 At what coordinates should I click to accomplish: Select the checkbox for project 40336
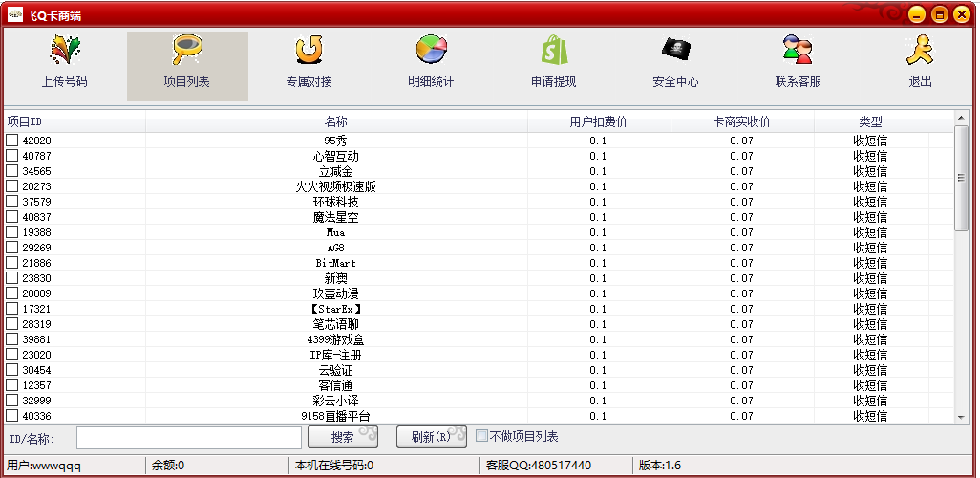[x=12, y=416]
